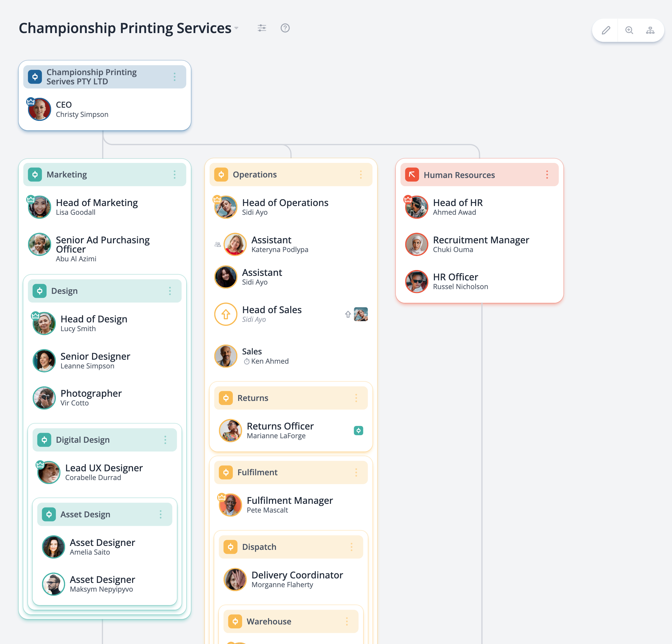Open the Human Resources department options menu

pyautogui.click(x=547, y=175)
